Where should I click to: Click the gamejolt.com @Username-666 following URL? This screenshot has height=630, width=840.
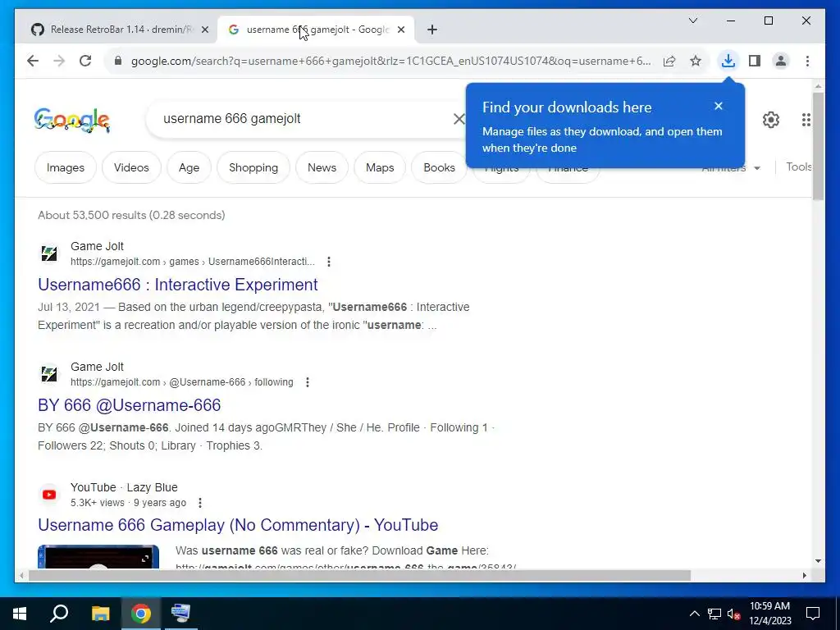coord(181,382)
